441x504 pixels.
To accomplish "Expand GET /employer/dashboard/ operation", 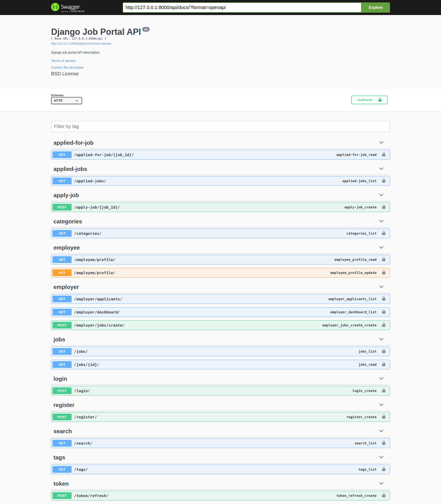I will coord(220,312).
